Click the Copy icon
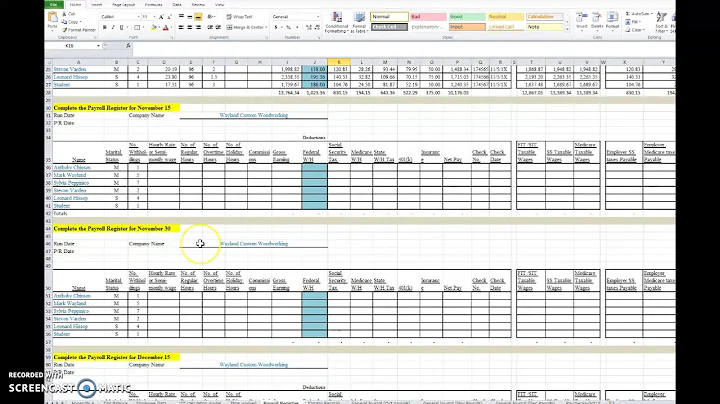 [x=65, y=22]
